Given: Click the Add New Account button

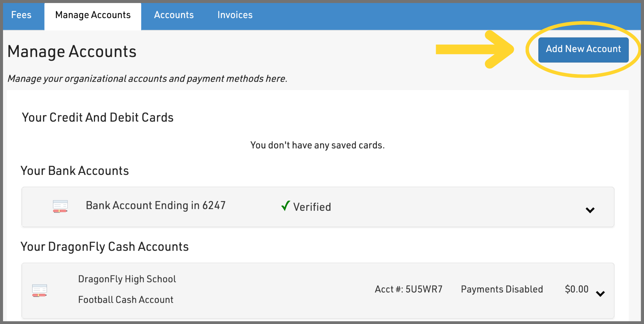Looking at the screenshot, I should tap(583, 49).
